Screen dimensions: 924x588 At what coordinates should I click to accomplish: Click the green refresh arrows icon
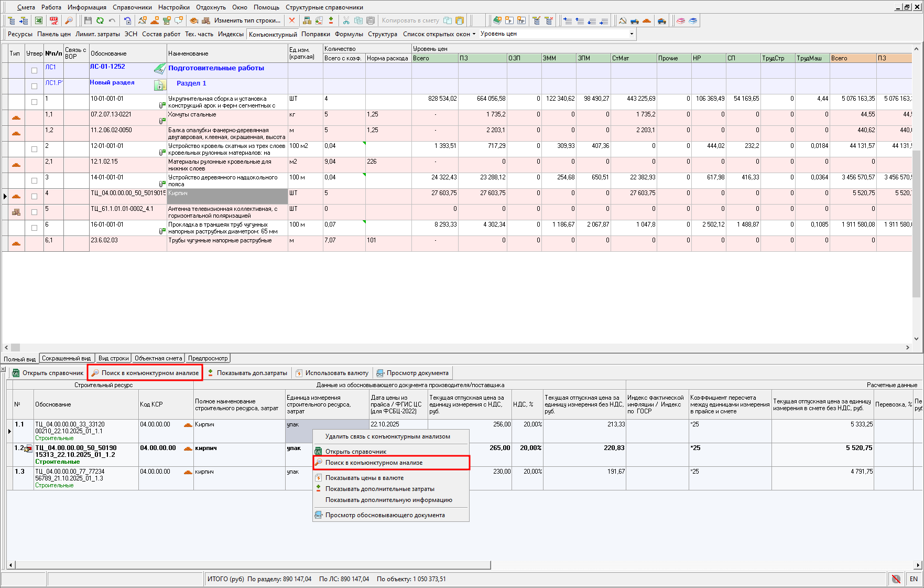[x=100, y=20]
